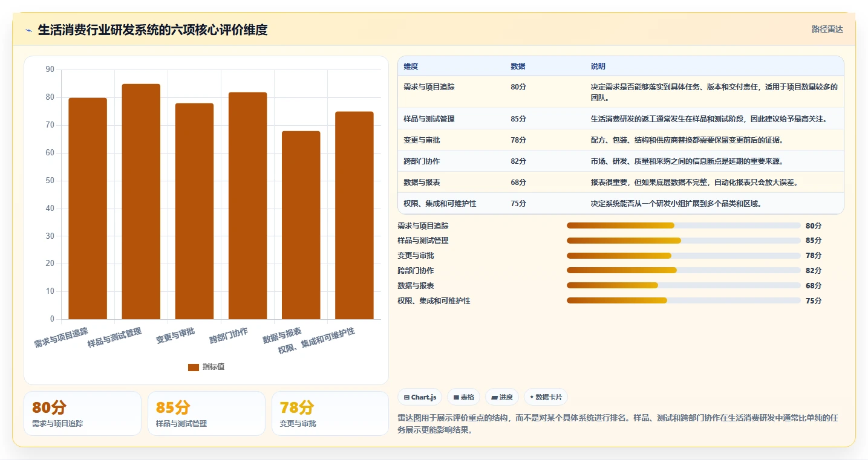
Task: Click the 68分 value beside the progress bar
Action: coord(814,286)
